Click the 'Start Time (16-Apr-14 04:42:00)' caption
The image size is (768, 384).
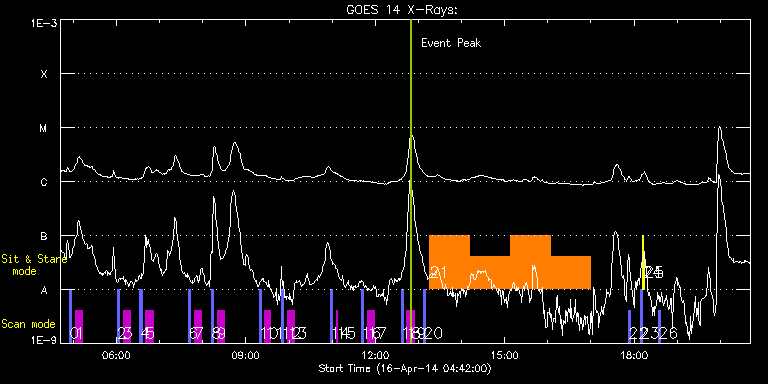[405, 368]
